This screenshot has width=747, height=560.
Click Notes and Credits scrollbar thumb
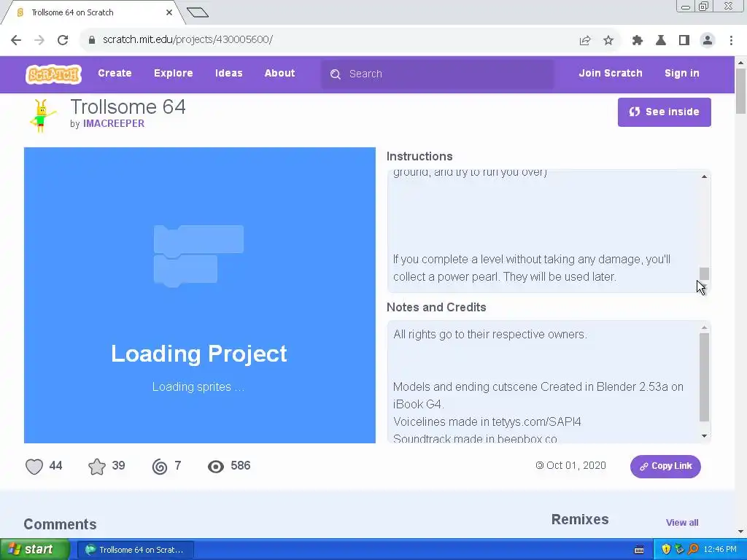point(704,377)
